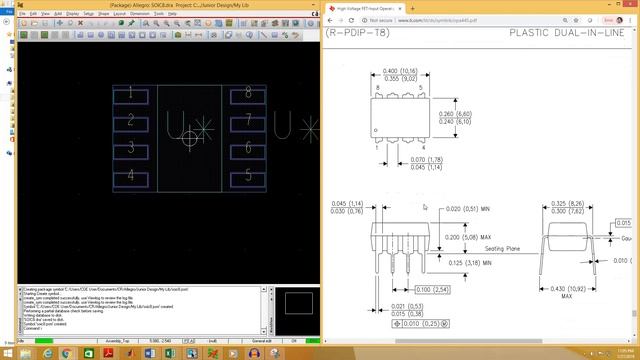This screenshot has width=640, height=360.
Task: Open the View menu in Allegro
Action: [x=45, y=14]
